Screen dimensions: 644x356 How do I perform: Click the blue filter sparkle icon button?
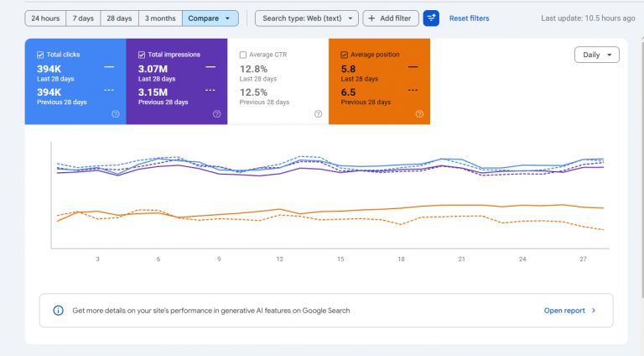click(431, 18)
